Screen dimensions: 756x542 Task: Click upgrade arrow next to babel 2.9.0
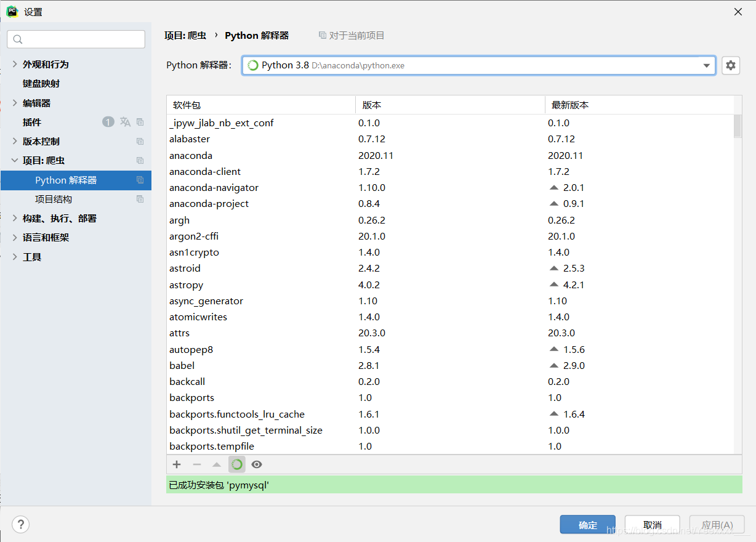point(553,365)
